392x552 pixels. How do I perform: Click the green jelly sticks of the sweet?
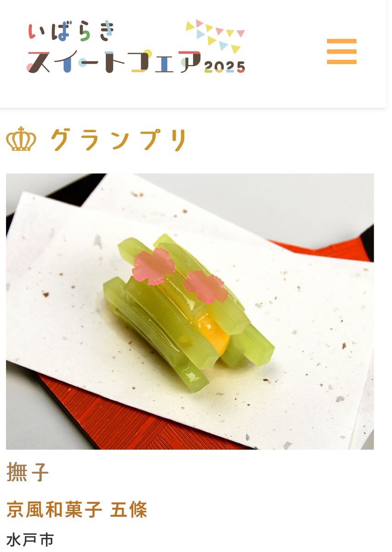click(x=188, y=313)
